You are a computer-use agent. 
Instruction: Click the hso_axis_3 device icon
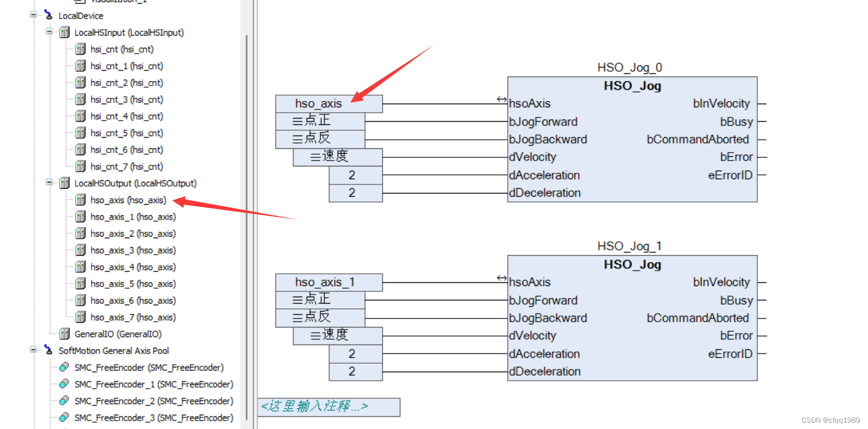(x=80, y=250)
